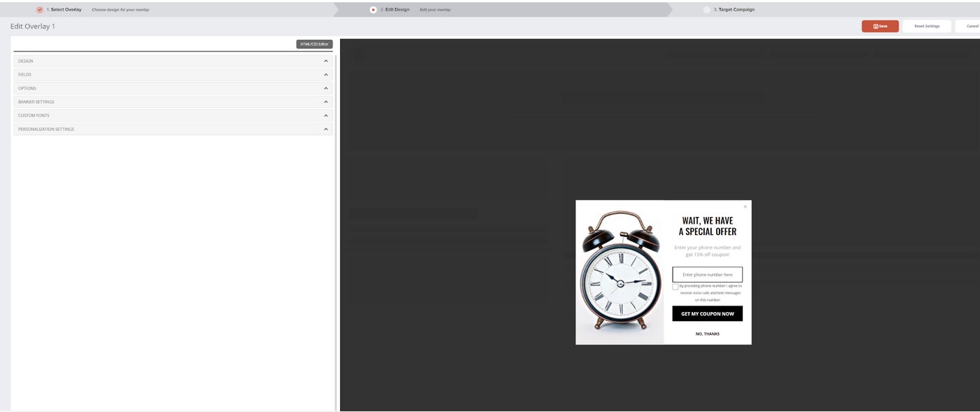Expand the Fields section chevron
The width and height of the screenshot is (980, 412).
click(x=325, y=74)
